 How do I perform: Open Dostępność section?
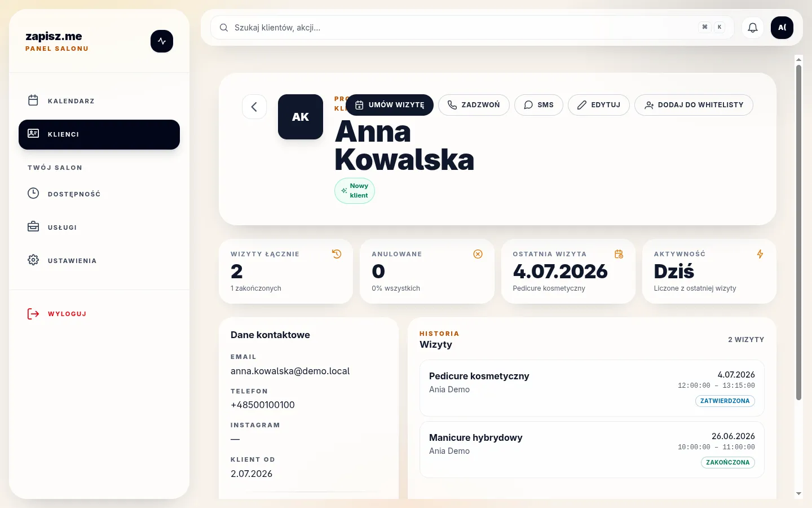click(99, 194)
